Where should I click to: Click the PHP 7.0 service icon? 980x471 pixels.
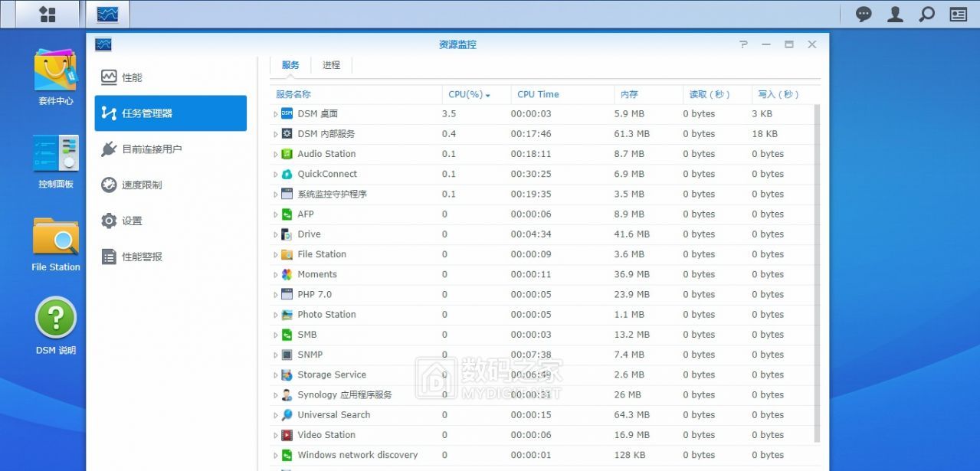(x=287, y=294)
